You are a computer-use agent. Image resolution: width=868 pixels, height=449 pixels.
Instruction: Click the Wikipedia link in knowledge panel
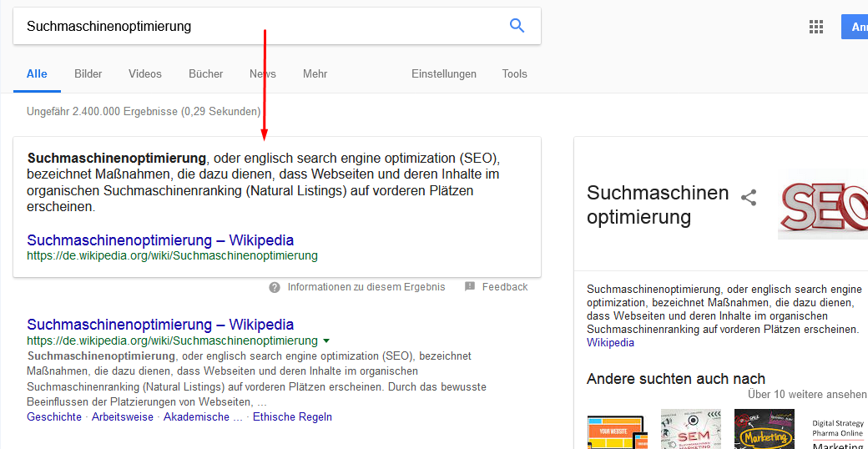pyautogui.click(x=610, y=343)
